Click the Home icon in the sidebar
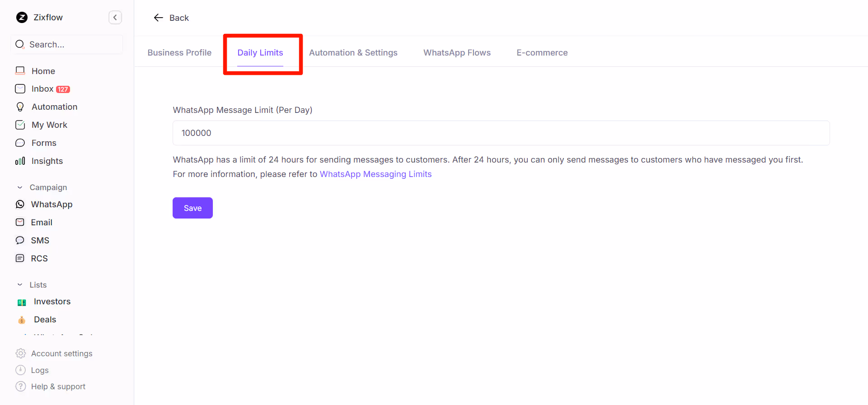 click(x=20, y=71)
